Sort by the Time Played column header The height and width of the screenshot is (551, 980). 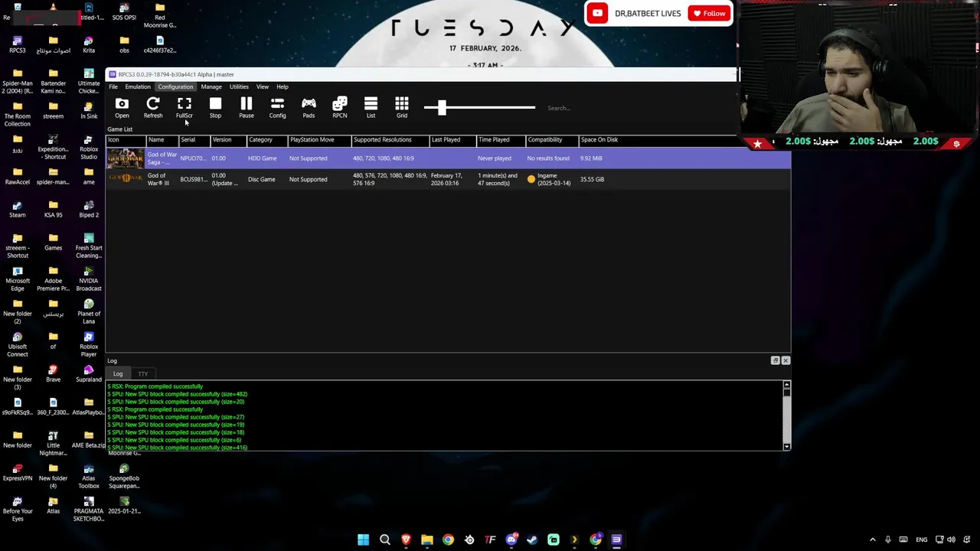coord(501,139)
